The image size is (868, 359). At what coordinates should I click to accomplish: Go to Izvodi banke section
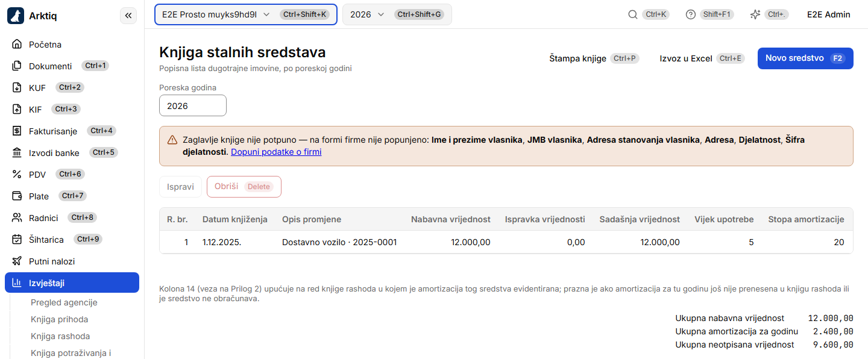(x=72, y=153)
